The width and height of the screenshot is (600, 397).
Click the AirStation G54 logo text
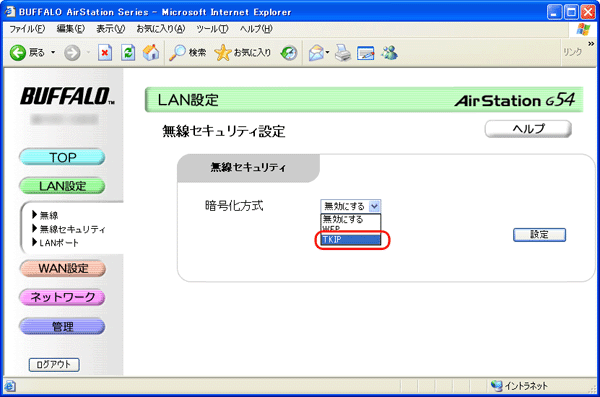[515, 100]
